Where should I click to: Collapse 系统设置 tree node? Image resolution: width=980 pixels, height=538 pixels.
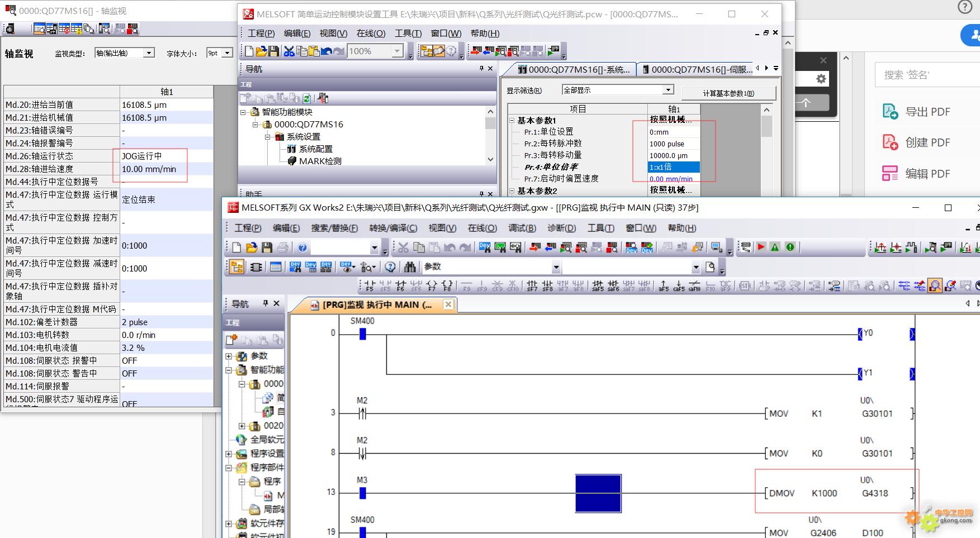tap(268, 137)
